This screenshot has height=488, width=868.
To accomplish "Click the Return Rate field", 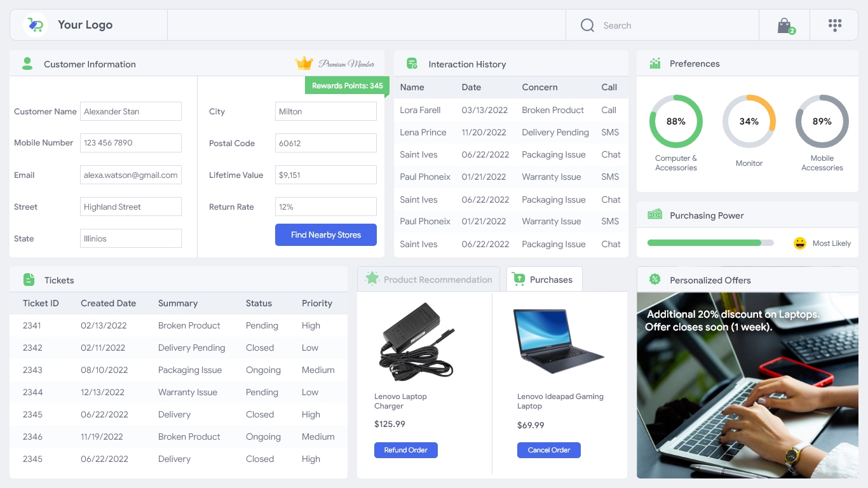I will [x=326, y=207].
